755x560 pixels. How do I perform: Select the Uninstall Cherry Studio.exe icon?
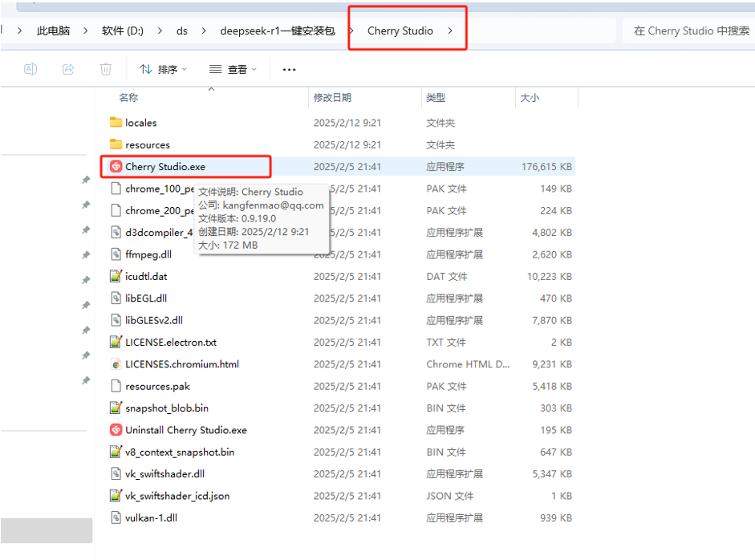[x=116, y=430]
